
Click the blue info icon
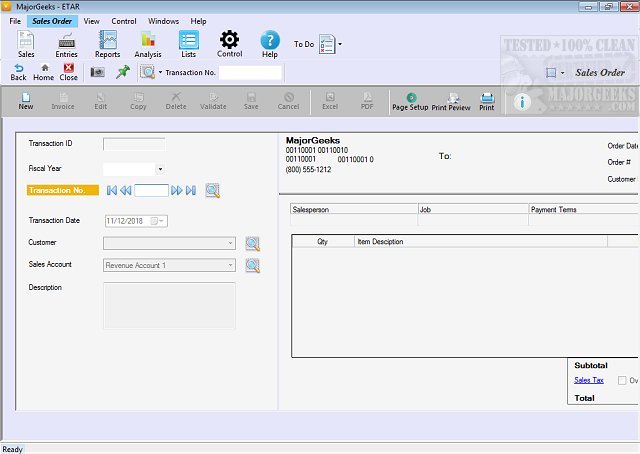tap(522, 102)
